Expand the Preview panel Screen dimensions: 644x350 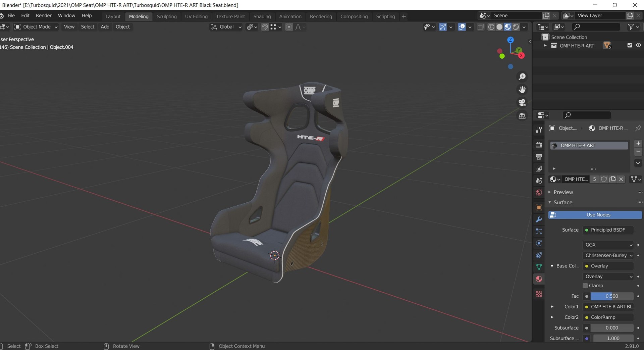[550, 192]
